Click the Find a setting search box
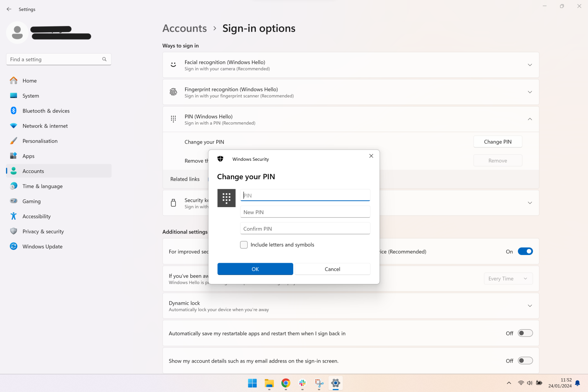588x392 pixels. (x=59, y=59)
